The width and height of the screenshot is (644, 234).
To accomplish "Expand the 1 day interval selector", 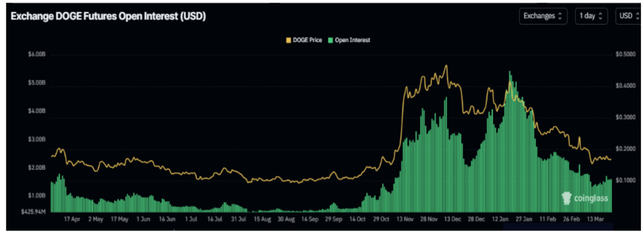I will click(x=591, y=16).
